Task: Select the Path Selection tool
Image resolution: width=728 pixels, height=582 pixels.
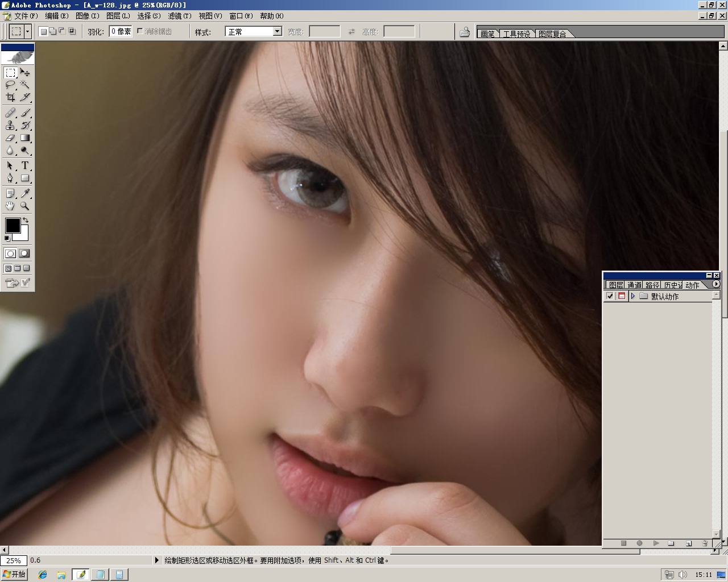Action: click(x=10, y=166)
